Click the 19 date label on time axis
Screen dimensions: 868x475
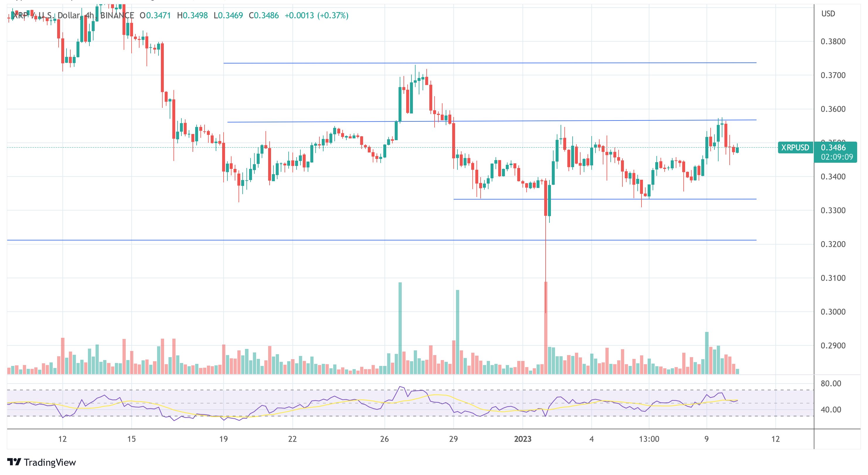[223, 439]
